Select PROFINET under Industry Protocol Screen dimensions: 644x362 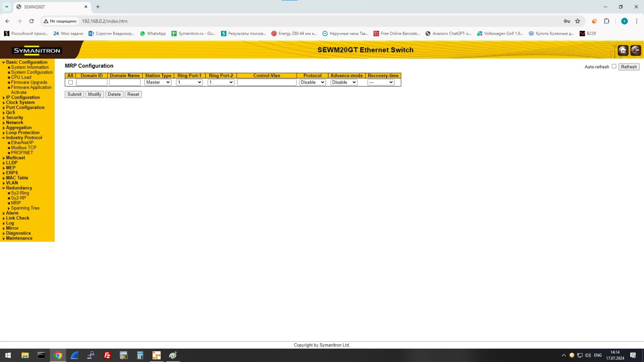[22, 153]
